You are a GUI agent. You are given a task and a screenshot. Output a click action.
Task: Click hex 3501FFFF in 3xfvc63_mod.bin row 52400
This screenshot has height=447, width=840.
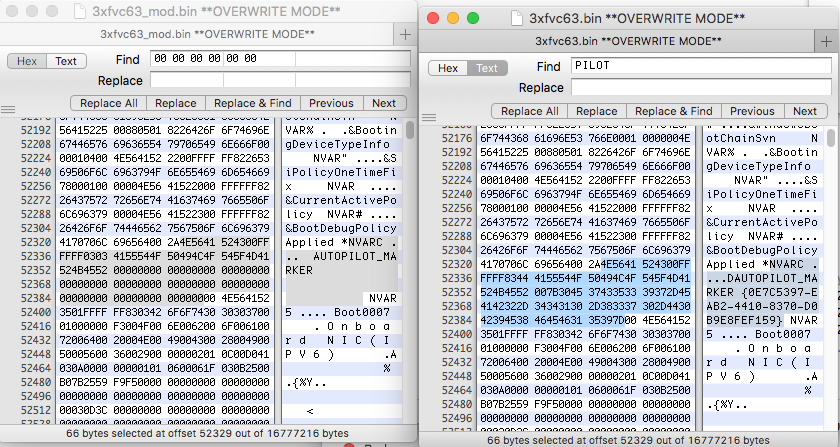click(84, 312)
